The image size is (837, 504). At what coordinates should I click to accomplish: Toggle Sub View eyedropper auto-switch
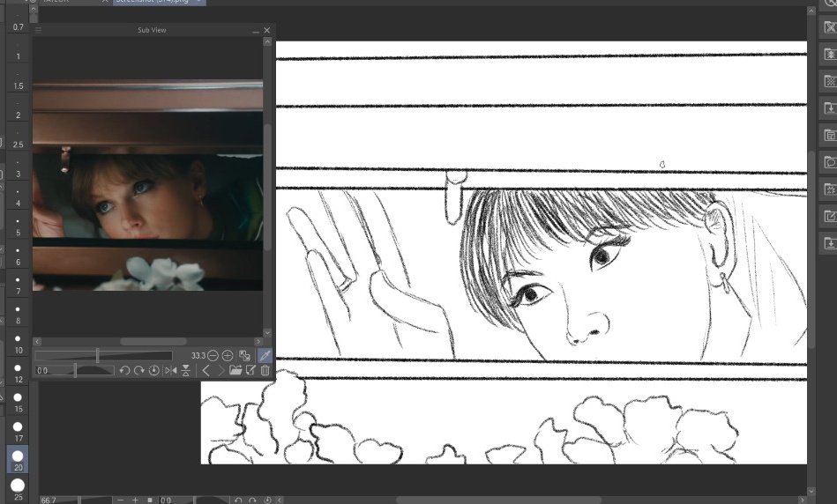(x=265, y=356)
